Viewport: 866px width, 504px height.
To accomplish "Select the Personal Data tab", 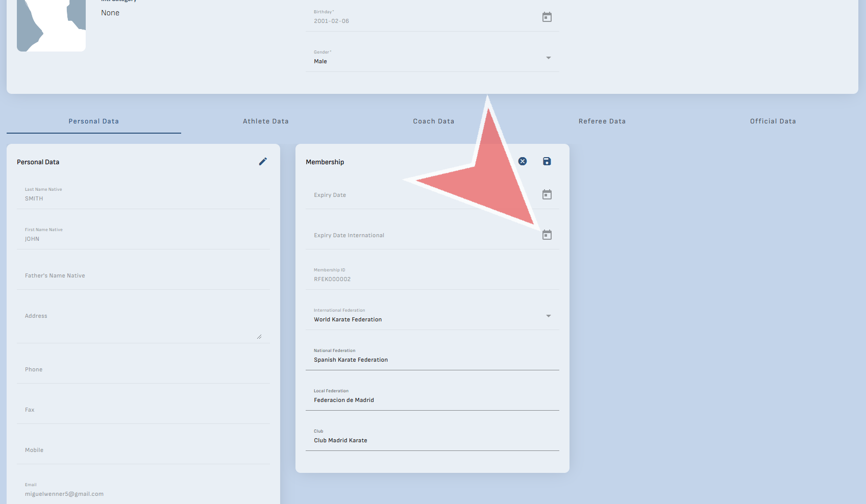I will [x=94, y=121].
